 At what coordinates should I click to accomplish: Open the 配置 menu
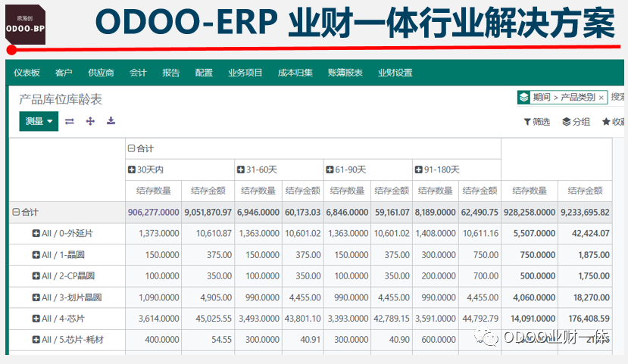pos(204,73)
